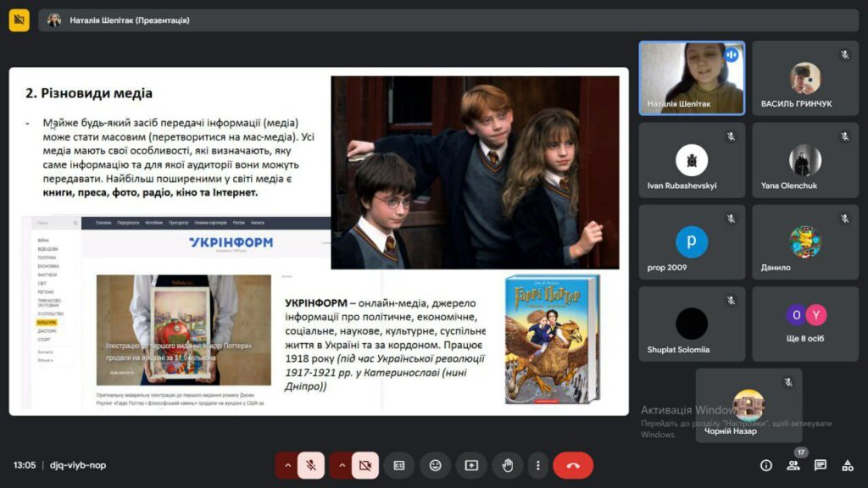Open the meeting details info panel

pyautogui.click(x=766, y=465)
